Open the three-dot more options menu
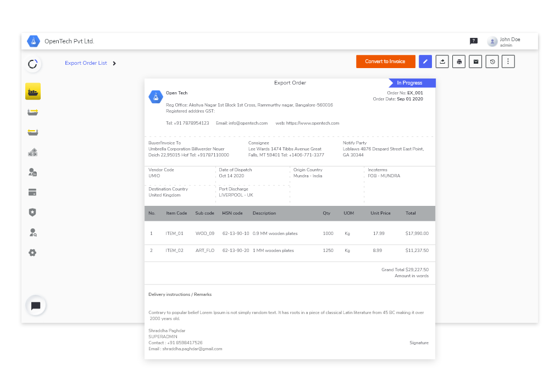This screenshot has width=560, height=392. click(508, 61)
